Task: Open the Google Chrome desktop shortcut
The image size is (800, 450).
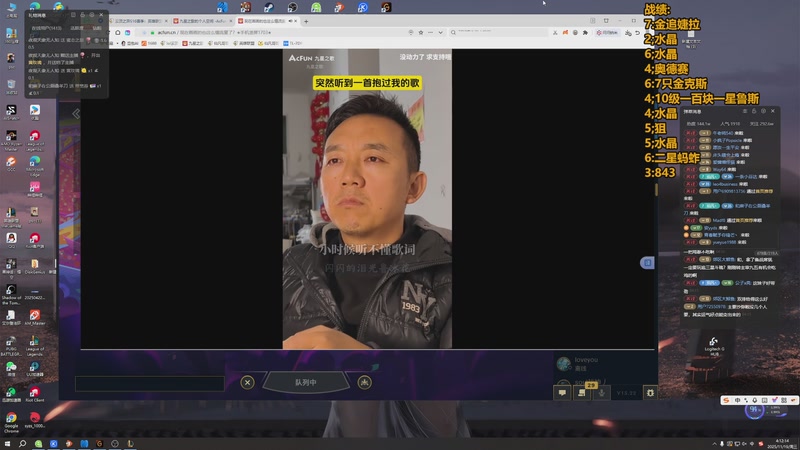Action: click(11, 422)
